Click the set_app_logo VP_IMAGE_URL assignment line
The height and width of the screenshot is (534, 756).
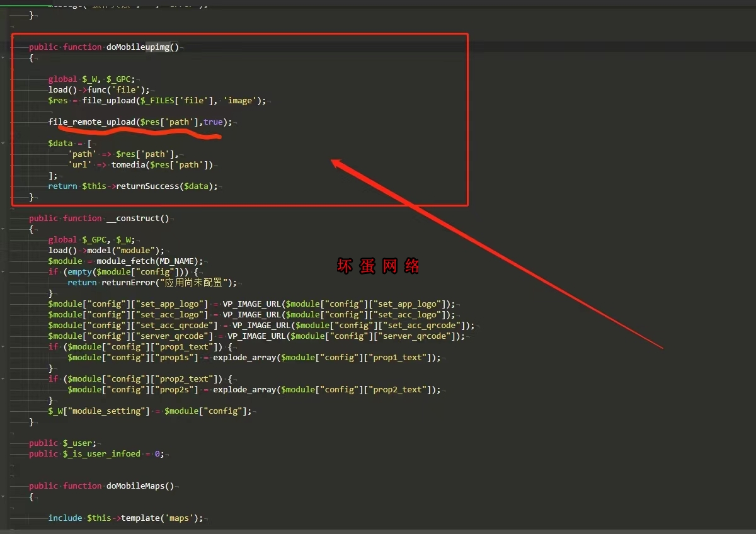251,304
